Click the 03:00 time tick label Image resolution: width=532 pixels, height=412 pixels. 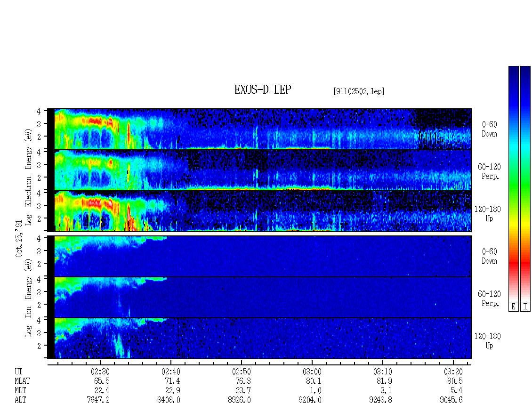pos(312,372)
